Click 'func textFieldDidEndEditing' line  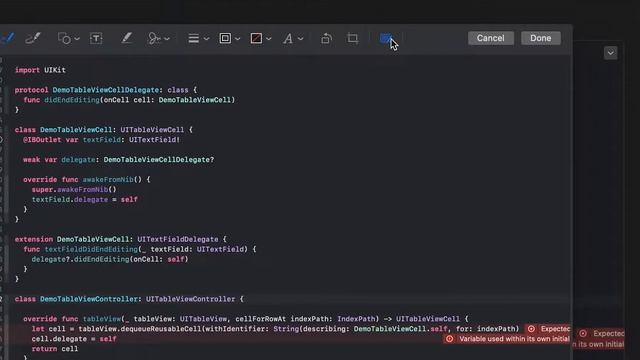click(x=140, y=249)
